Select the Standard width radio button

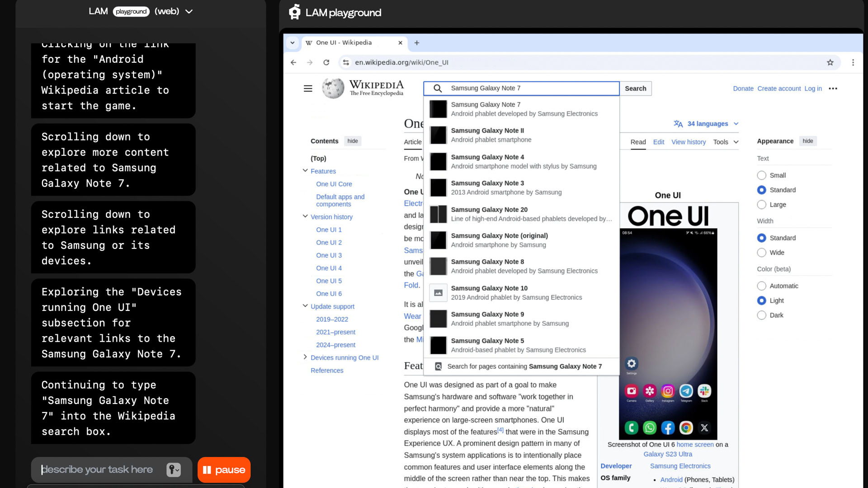[761, 238]
